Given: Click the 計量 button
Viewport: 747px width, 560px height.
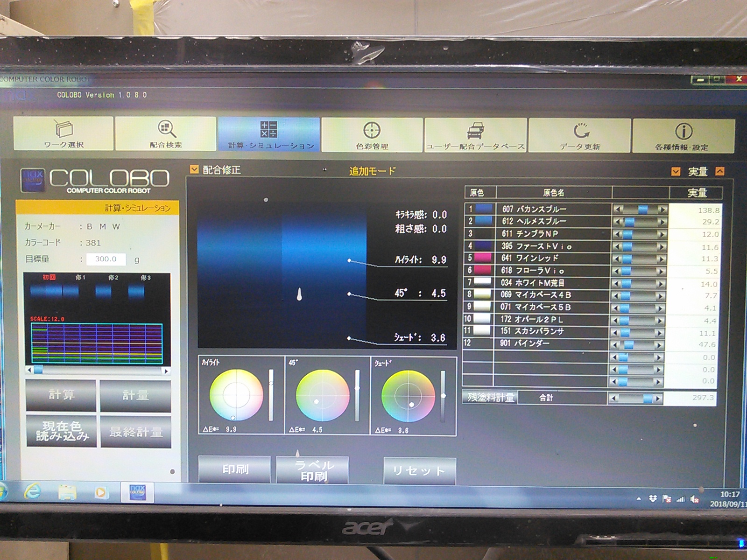Looking at the screenshot, I should tap(135, 396).
